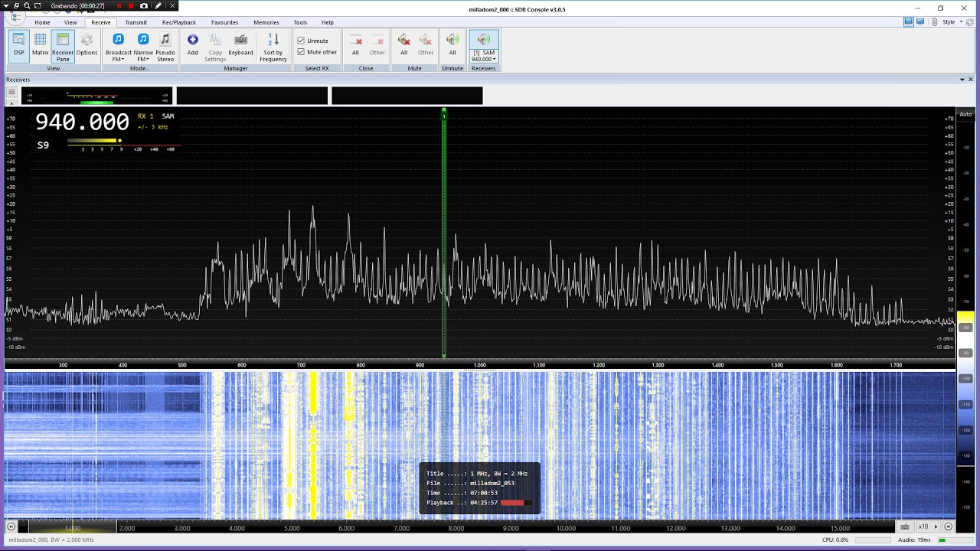980x551 pixels.
Task: Click the 940.000 frequency display
Action: coord(82,122)
